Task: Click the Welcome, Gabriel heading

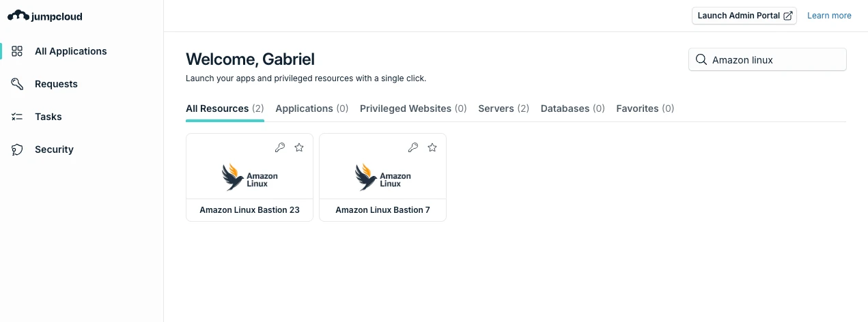Action: (250, 59)
